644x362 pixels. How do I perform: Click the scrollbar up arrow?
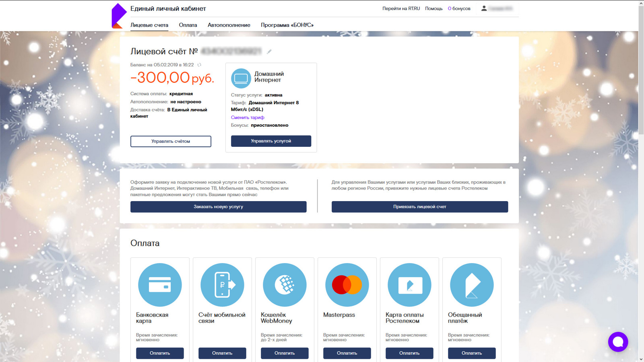click(641, 3)
